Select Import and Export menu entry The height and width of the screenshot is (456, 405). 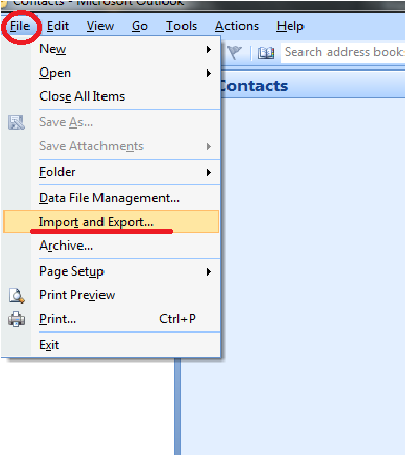[x=111, y=222]
